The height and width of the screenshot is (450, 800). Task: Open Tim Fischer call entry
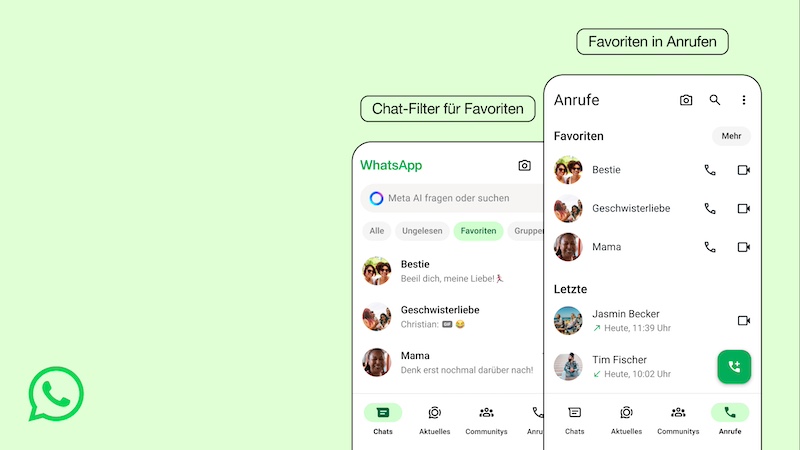(x=635, y=366)
